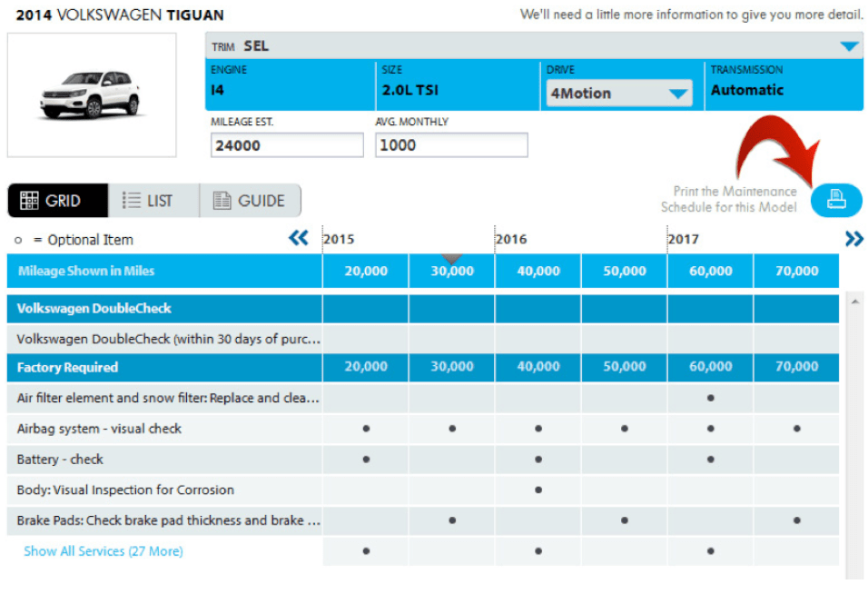Select the 40,000 mileage column header
The image size is (868, 594).
538,271
